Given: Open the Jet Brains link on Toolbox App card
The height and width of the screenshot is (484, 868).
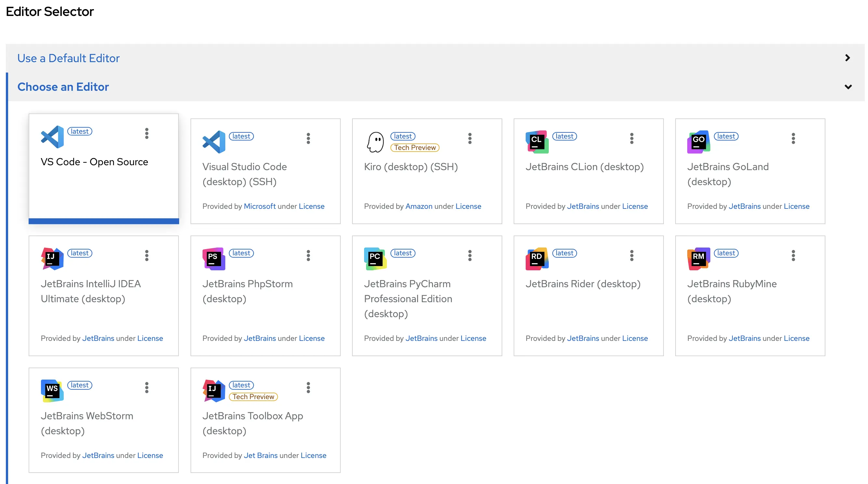Looking at the screenshot, I should 261,455.
